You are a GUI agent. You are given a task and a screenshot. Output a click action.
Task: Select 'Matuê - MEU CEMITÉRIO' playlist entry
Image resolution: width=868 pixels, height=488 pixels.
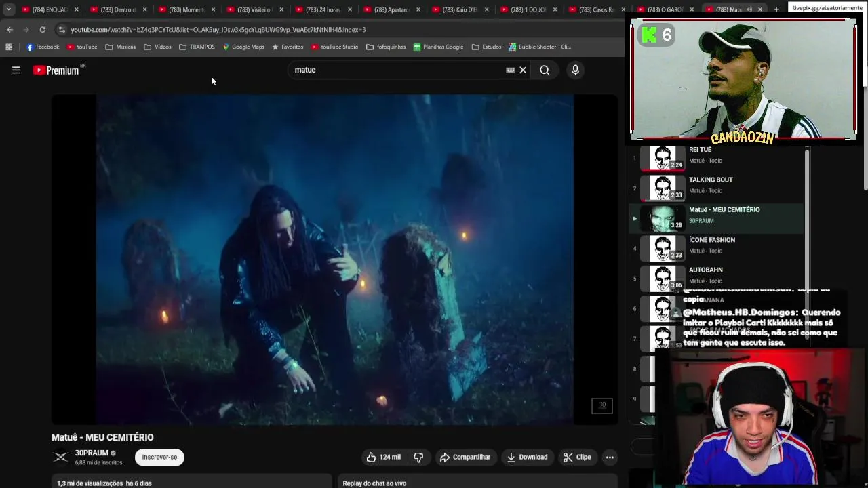point(717,218)
